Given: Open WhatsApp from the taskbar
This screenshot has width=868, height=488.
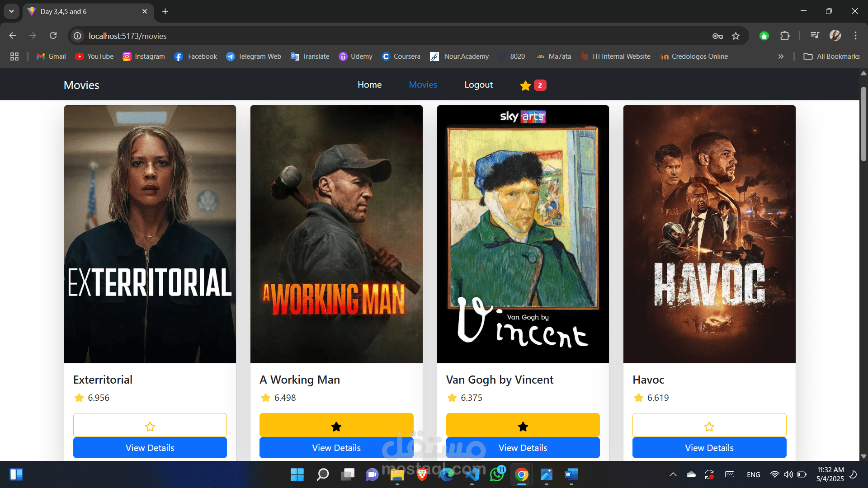Looking at the screenshot, I should click(x=497, y=474).
